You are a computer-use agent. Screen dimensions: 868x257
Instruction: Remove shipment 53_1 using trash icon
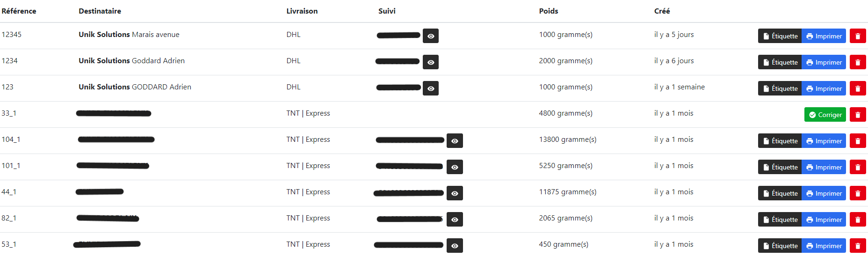tap(858, 246)
